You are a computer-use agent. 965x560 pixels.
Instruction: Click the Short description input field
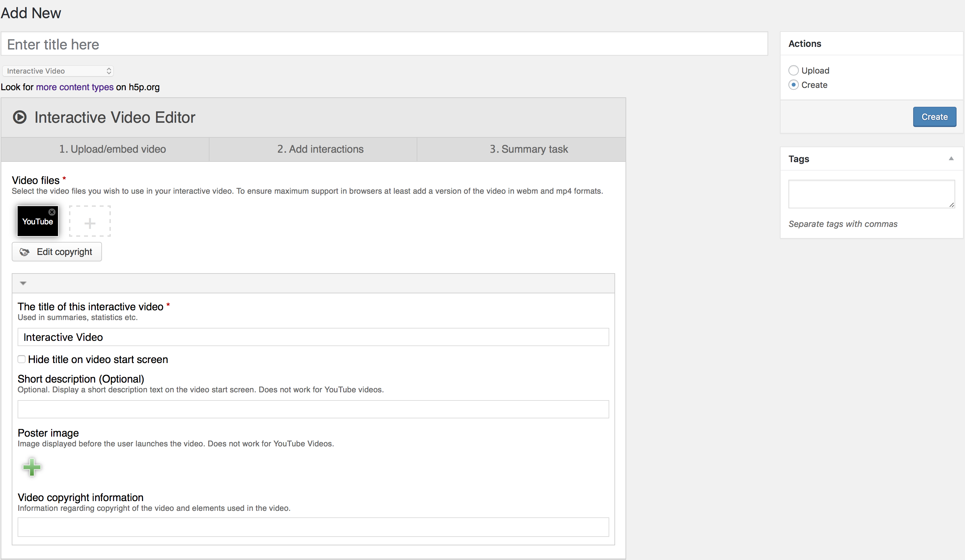coord(313,409)
